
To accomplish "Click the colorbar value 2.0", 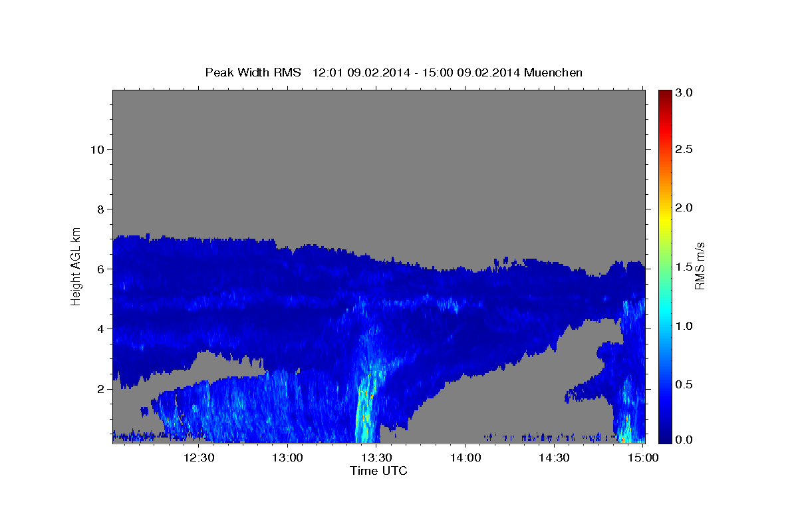I will (x=686, y=207).
